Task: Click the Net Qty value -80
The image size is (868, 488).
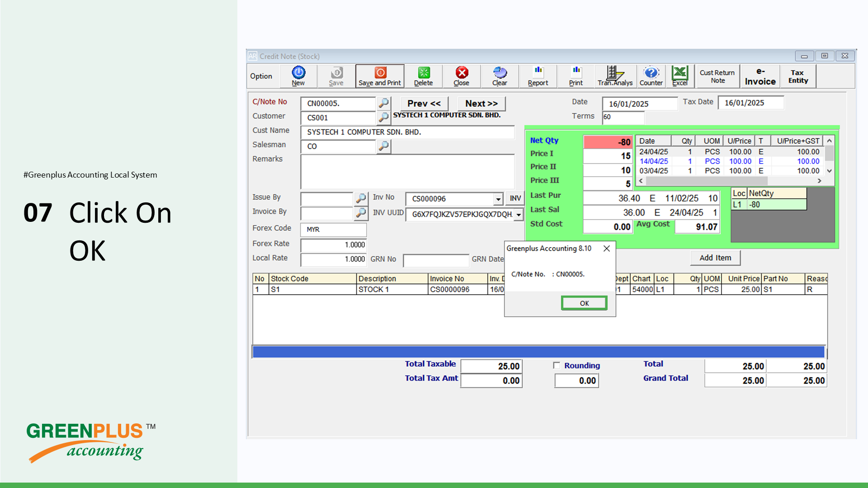Action: pyautogui.click(x=608, y=142)
